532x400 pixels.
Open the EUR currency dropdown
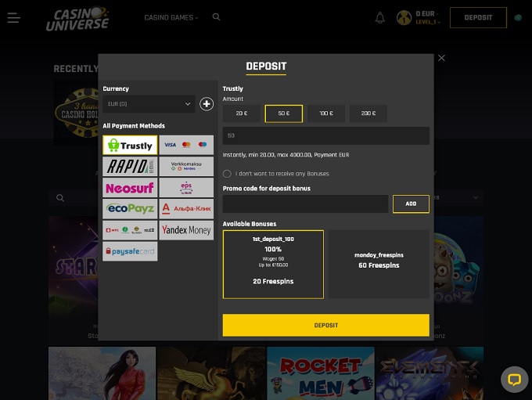point(149,104)
